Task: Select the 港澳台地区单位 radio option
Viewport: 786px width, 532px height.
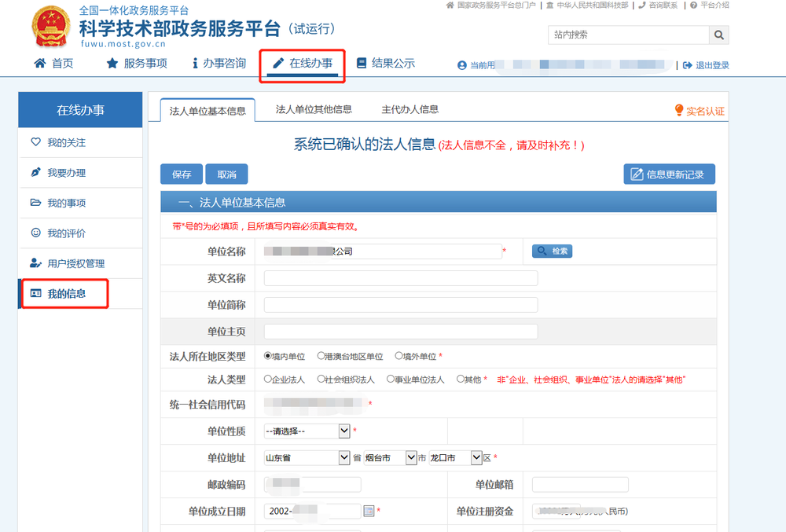Action: [x=321, y=356]
